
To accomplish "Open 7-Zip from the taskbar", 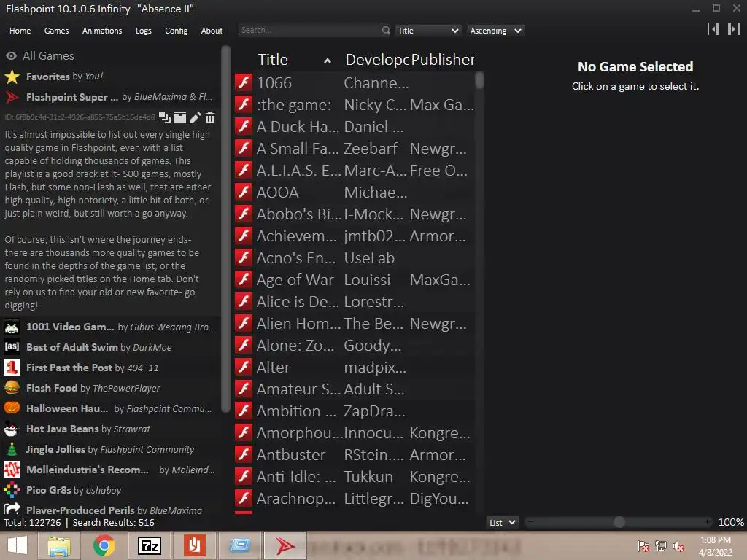I will tap(149, 545).
